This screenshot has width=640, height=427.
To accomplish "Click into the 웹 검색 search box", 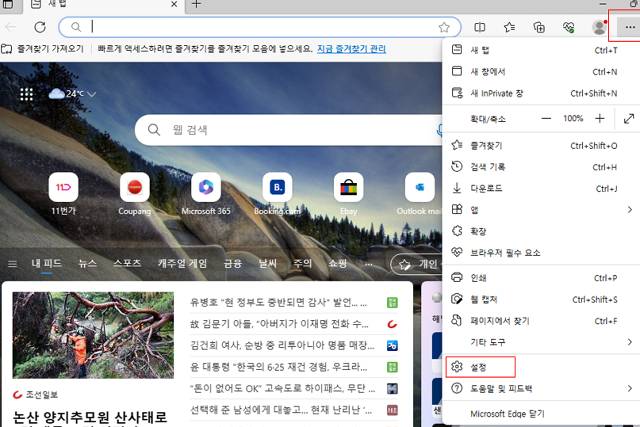I will click(x=290, y=130).
